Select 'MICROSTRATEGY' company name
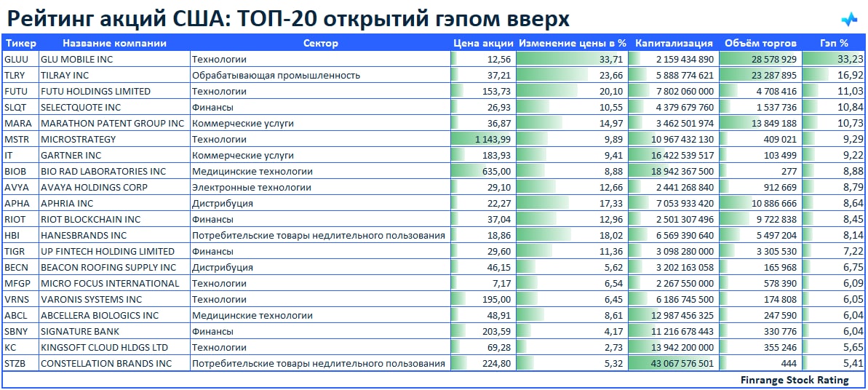This screenshot has height=390, width=868. [x=78, y=140]
